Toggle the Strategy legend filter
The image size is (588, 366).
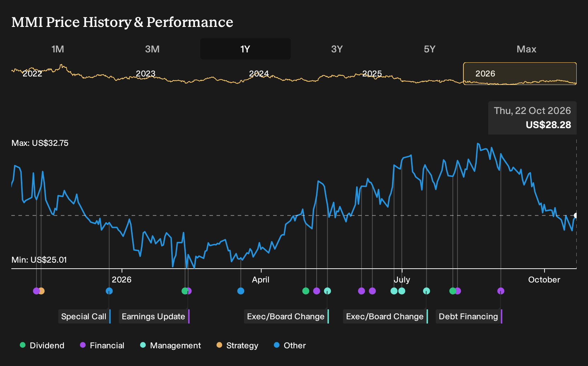(x=237, y=345)
